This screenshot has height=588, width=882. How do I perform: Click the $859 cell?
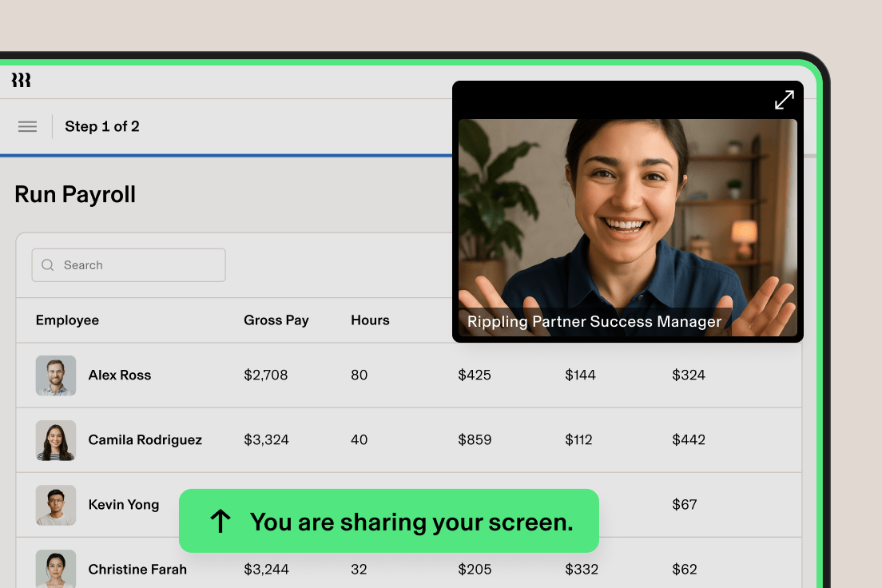475,440
